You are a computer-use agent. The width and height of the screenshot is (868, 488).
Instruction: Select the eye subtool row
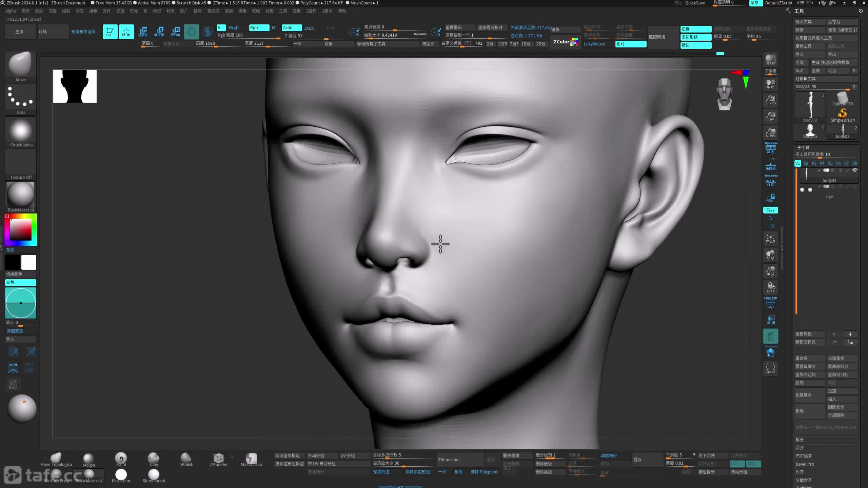(x=829, y=192)
